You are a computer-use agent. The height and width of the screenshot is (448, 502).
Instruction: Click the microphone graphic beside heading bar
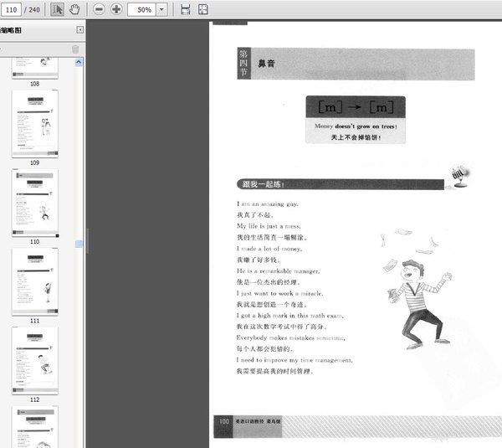pyautogui.click(x=460, y=177)
